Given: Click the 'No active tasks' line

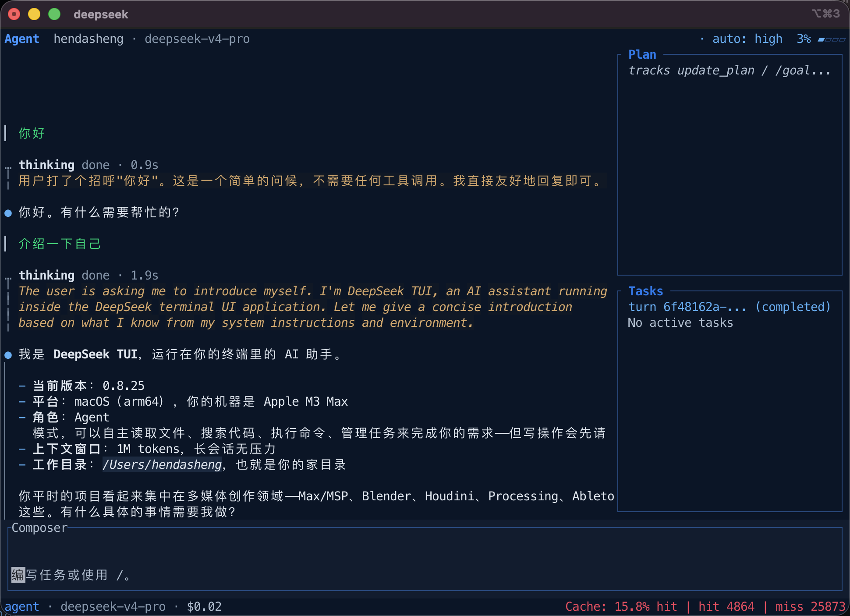Looking at the screenshot, I should point(680,323).
